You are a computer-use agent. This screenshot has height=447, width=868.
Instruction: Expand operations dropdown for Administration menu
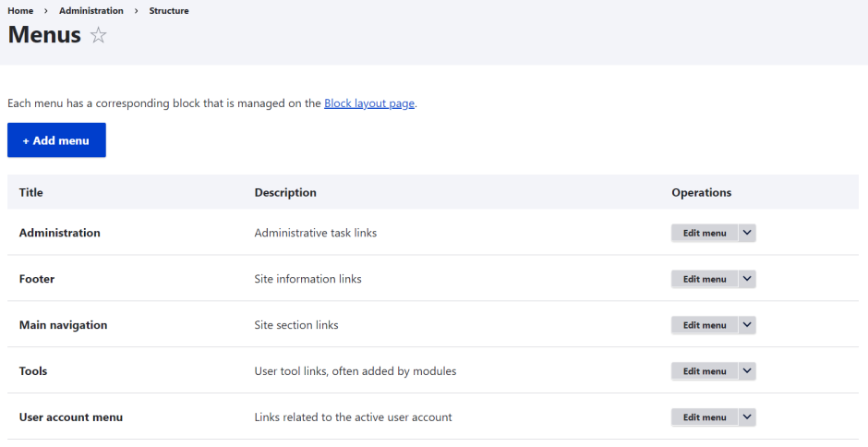[747, 233]
